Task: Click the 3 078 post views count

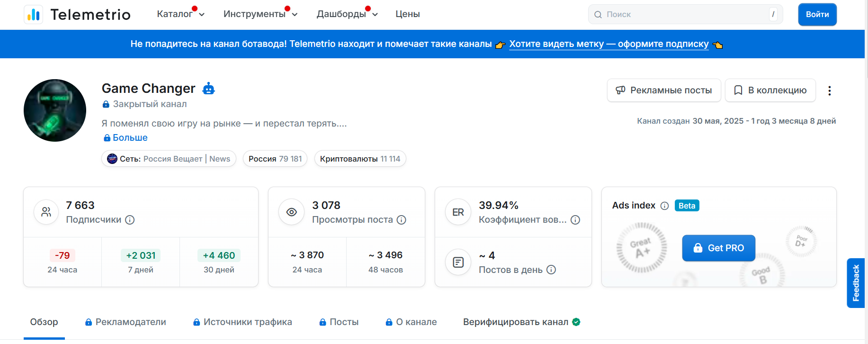Action: [326, 205]
